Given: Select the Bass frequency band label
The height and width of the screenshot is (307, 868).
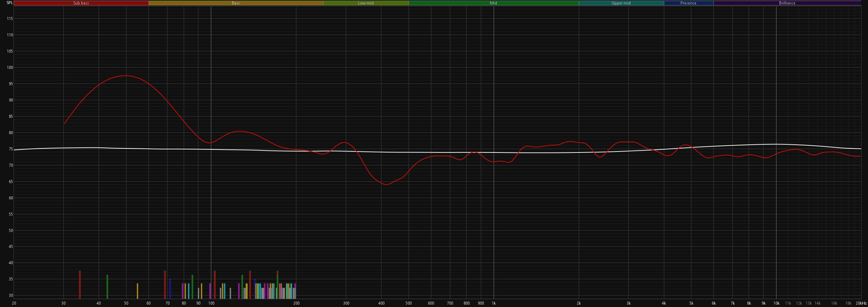Looking at the screenshot, I should pos(236,3).
